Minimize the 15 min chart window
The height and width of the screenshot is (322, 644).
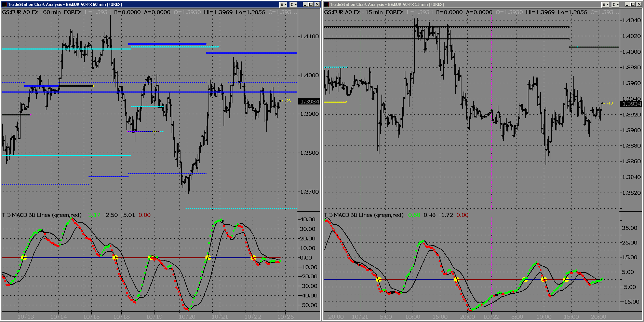627,4
